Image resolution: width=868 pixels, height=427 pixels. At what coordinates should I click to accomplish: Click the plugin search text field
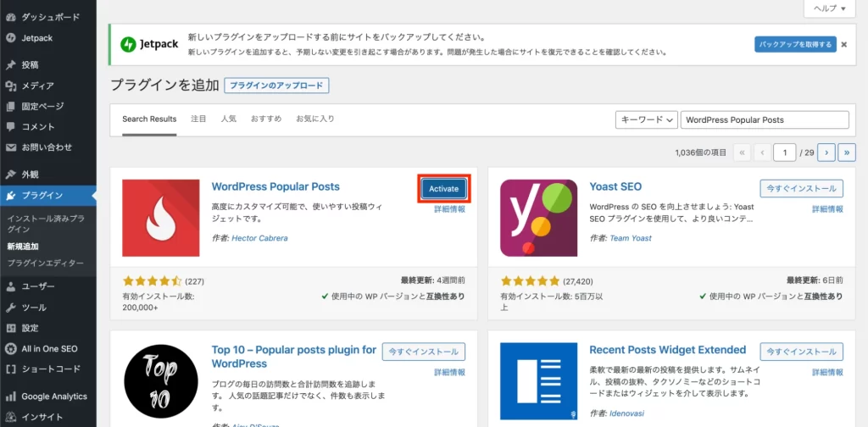coord(764,120)
